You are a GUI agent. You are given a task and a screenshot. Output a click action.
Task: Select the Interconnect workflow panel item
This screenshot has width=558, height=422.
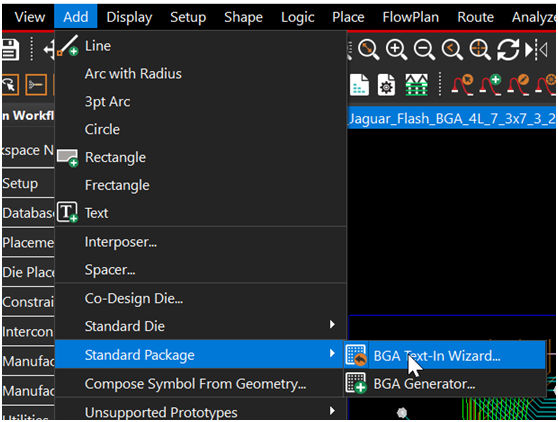pos(28,332)
